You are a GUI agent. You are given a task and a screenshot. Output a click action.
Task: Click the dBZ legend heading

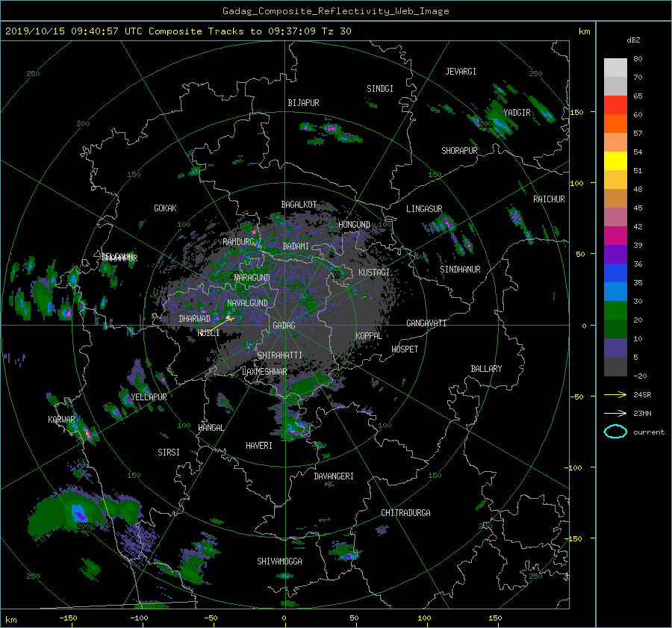633,40
